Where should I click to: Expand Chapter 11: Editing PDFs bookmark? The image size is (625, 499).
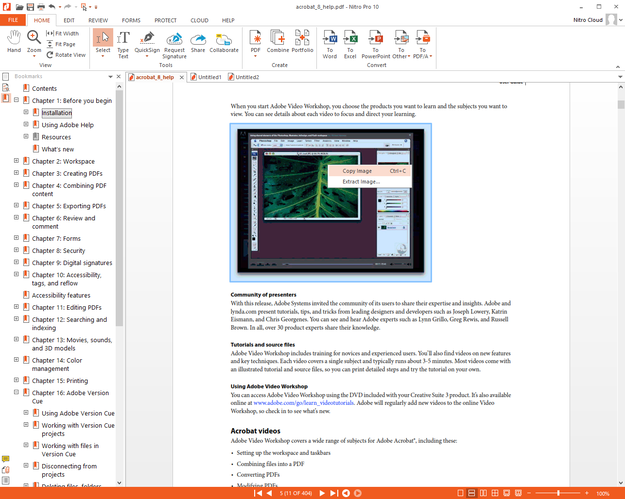(x=16, y=306)
